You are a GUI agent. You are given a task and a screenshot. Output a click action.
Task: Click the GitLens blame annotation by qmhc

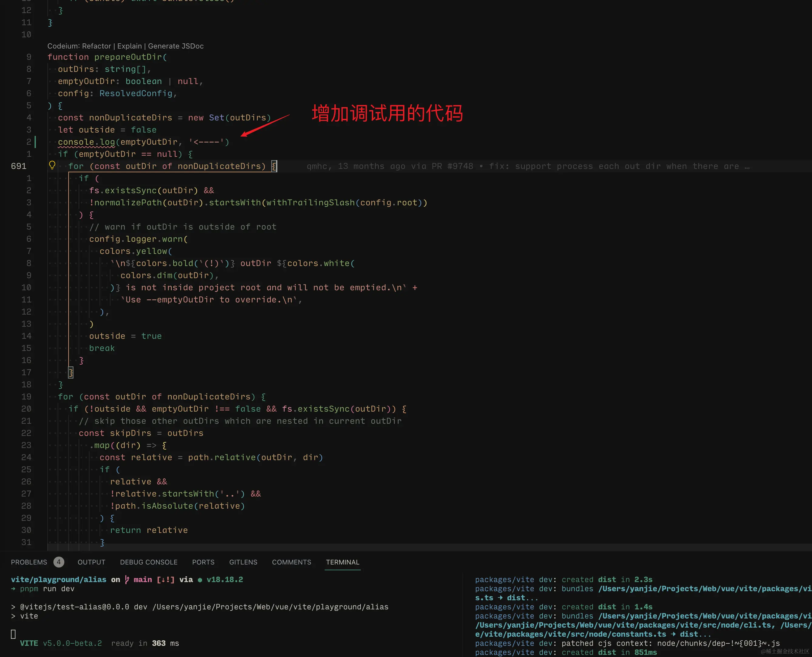click(x=528, y=166)
